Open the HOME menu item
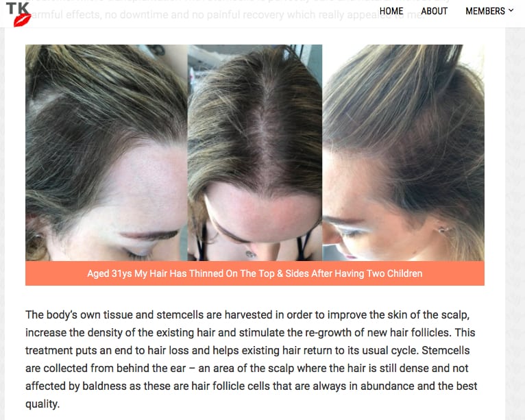This screenshot has width=525, height=420. [391, 11]
